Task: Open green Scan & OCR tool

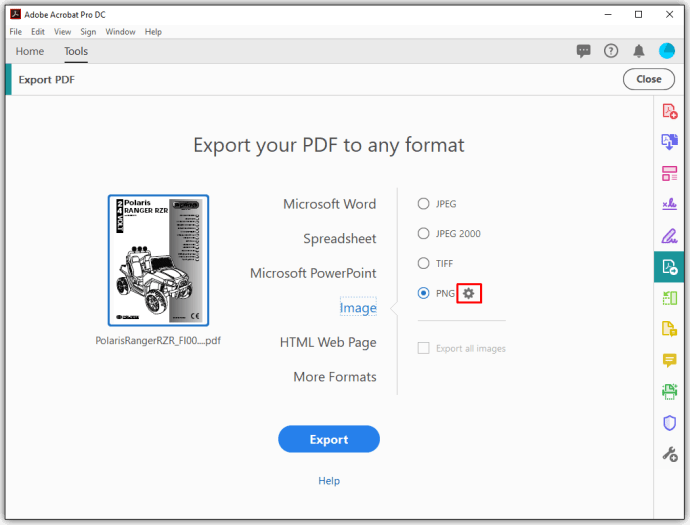Action: [x=669, y=391]
